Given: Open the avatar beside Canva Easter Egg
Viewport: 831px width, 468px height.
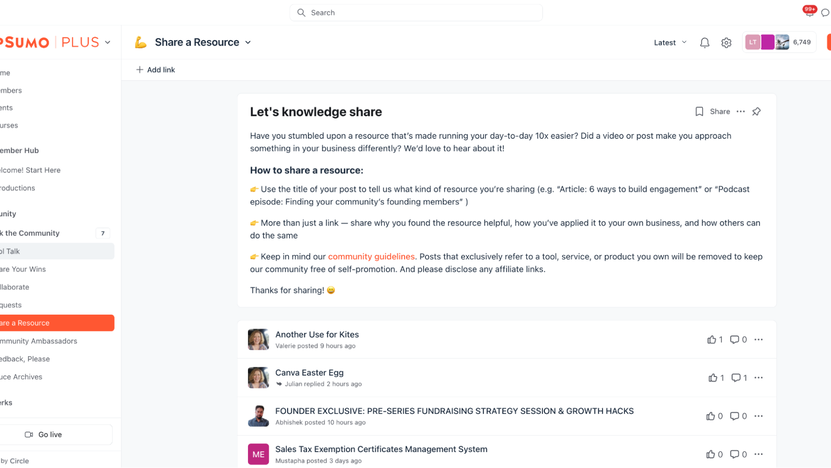Looking at the screenshot, I should [258, 378].
